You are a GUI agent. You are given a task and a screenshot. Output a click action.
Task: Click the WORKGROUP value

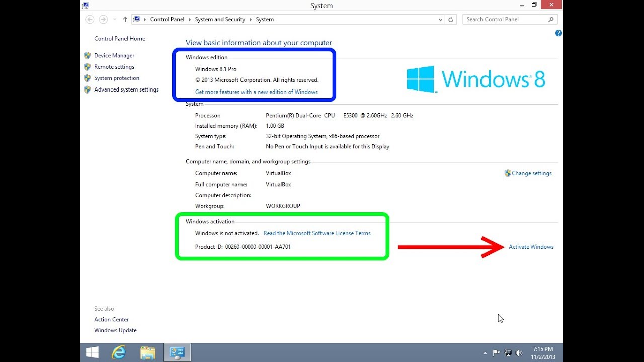[x=283, y=206]
